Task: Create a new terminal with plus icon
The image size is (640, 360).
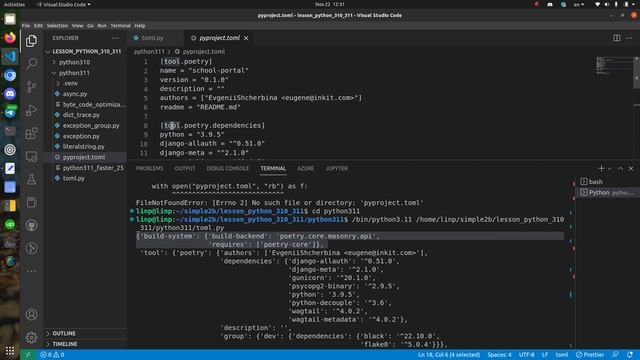Action: (x=601, y=168)
